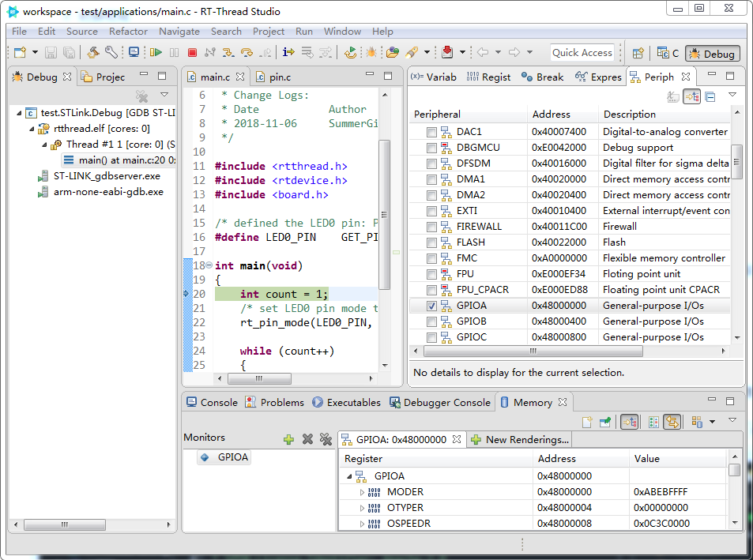Select the GPIOA memory monitor entry
The width and height of the screenshot is (753, 560).
[x=226, y=457]
